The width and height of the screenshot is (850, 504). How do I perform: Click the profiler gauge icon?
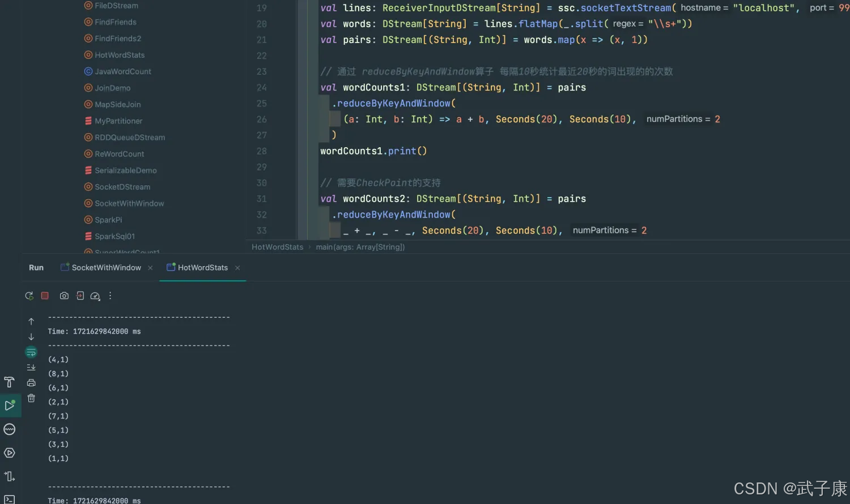95,296
